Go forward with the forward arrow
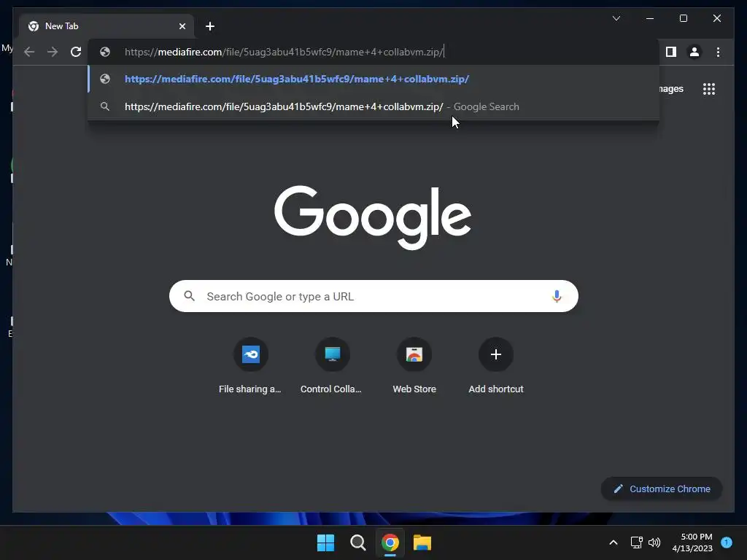 [x=53, y=52]
